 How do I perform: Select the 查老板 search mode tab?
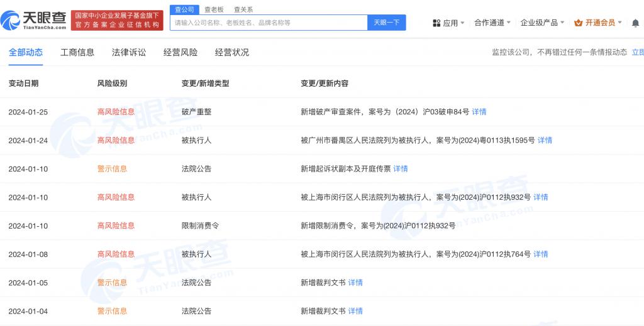(214, 9)
